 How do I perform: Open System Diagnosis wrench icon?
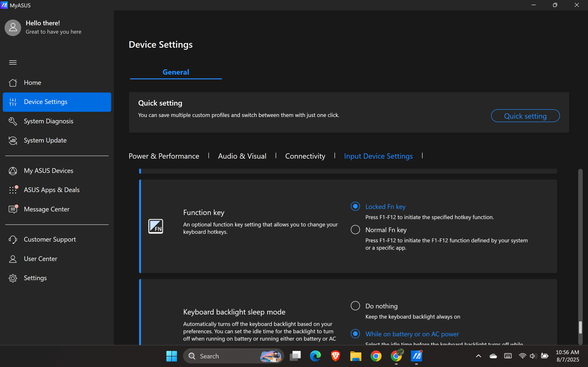13,121
